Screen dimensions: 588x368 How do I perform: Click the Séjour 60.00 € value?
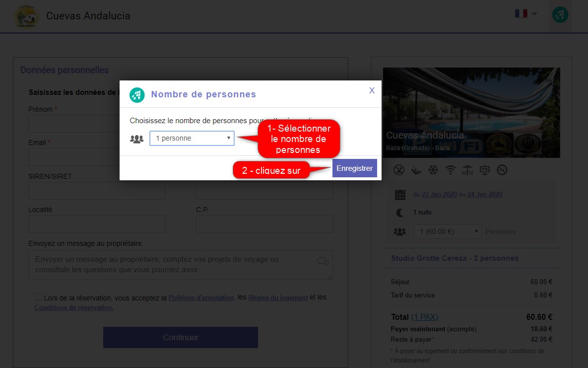(541, 282)
